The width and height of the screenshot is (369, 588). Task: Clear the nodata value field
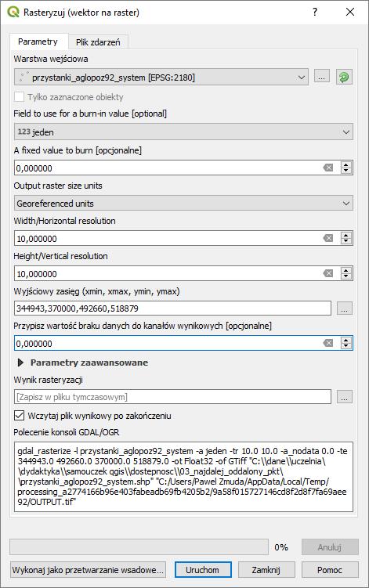point(328,343)
